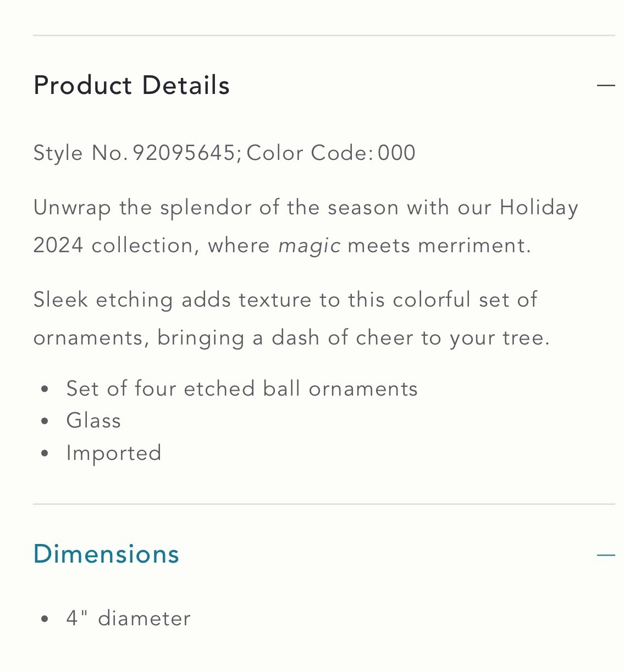
Task: Click "2024 collection" in the description
Action: (x=113, y=246)
